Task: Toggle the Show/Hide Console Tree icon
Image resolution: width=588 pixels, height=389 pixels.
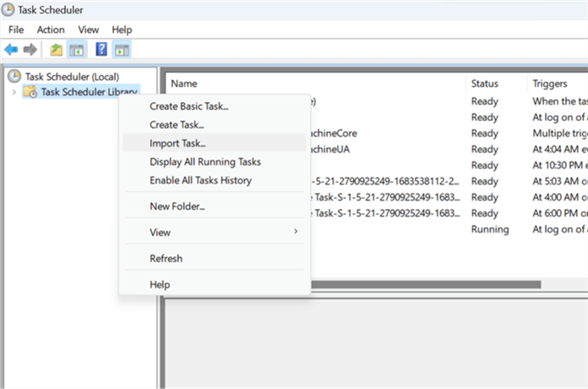Action: pyautogui.click(x=77, y=50)
